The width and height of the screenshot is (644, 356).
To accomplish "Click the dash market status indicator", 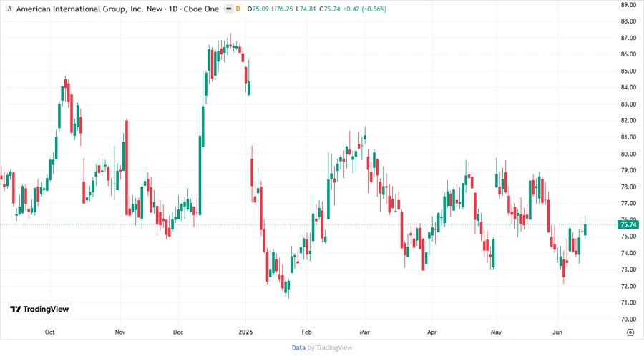I will tap(229, 9).
